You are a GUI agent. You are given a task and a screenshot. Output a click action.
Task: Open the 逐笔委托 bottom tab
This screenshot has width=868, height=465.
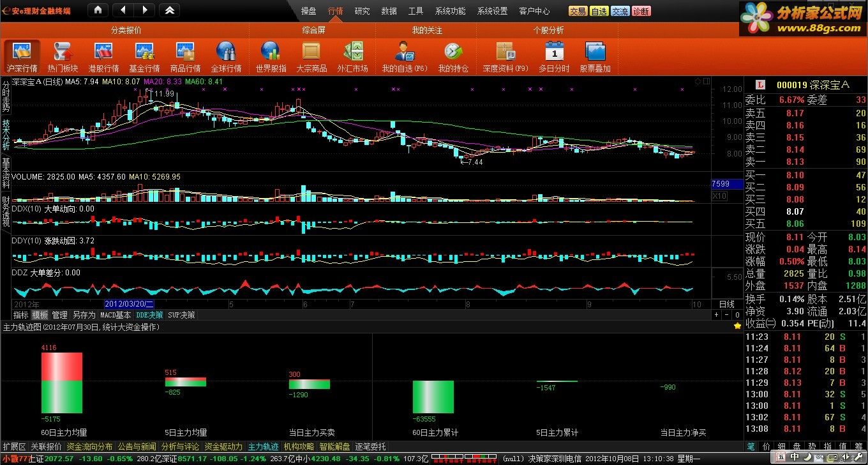[371, 446]
